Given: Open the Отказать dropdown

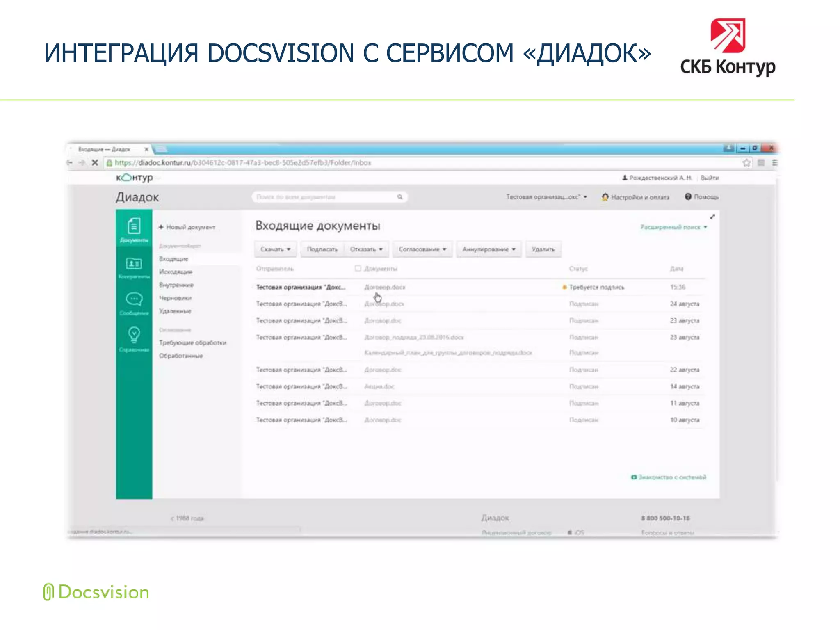Looking at the screenshot, I should [366, 249].
